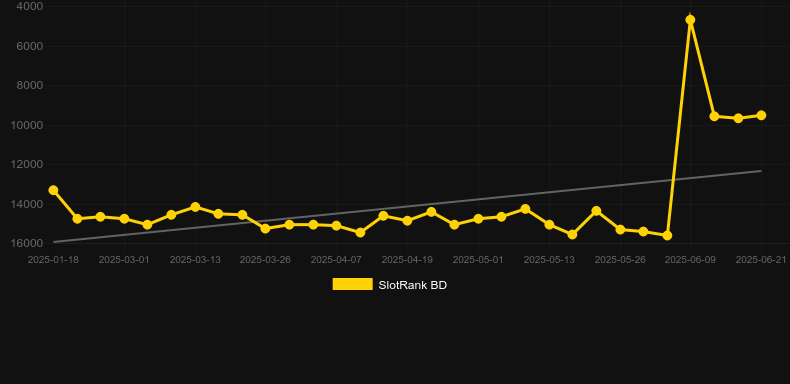790x384 pixels.
Task: Click the 2025-06-09 date label
Action: 690,260
